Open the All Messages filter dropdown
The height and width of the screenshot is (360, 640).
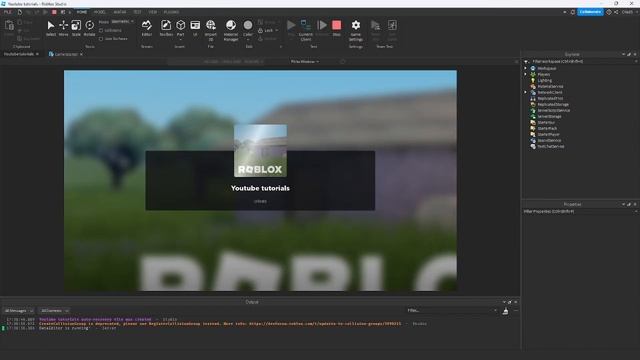click(19, 311)
